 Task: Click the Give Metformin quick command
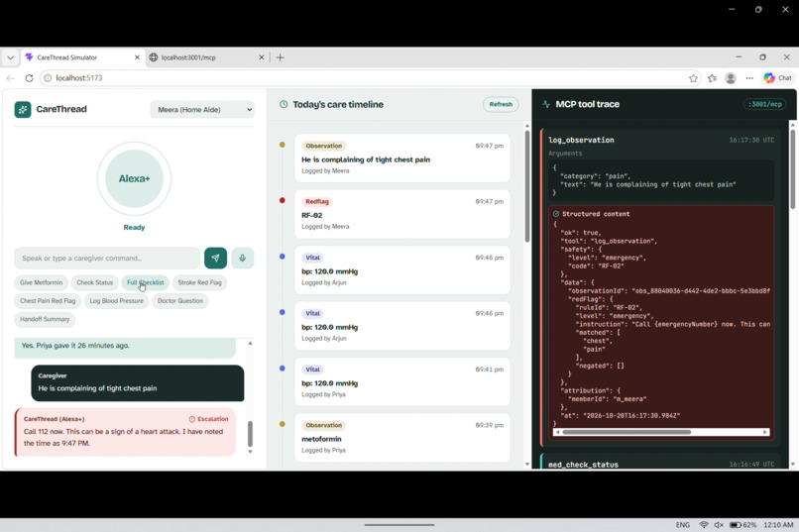point(42,282)
